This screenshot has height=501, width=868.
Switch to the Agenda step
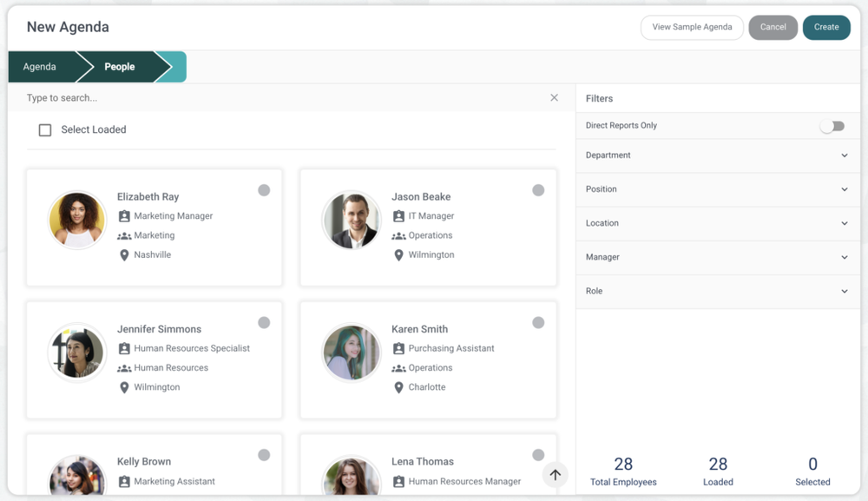pos(39,66)
